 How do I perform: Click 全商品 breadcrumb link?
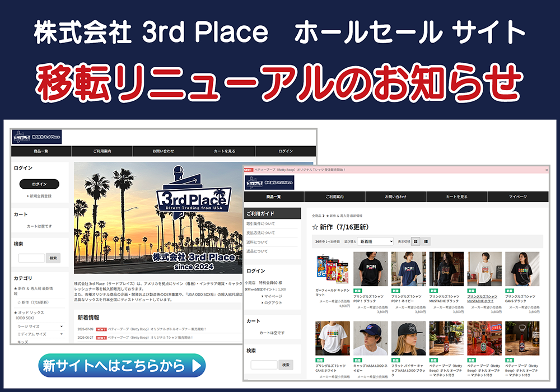point(316,216)
